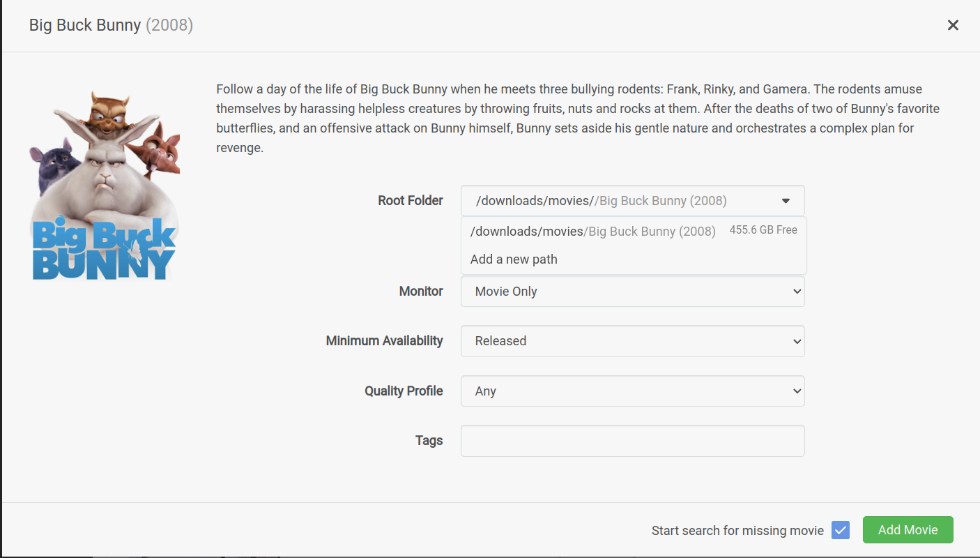980x558 pixels.
Task: Open the Root Folder dropdown
Action: pyautogui.click(x=633, y=201)
